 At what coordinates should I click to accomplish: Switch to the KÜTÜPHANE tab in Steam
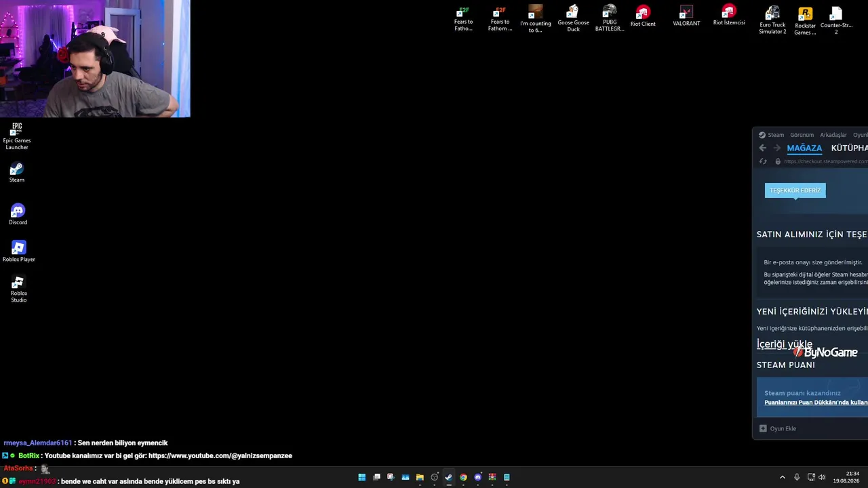pos(850,148)
